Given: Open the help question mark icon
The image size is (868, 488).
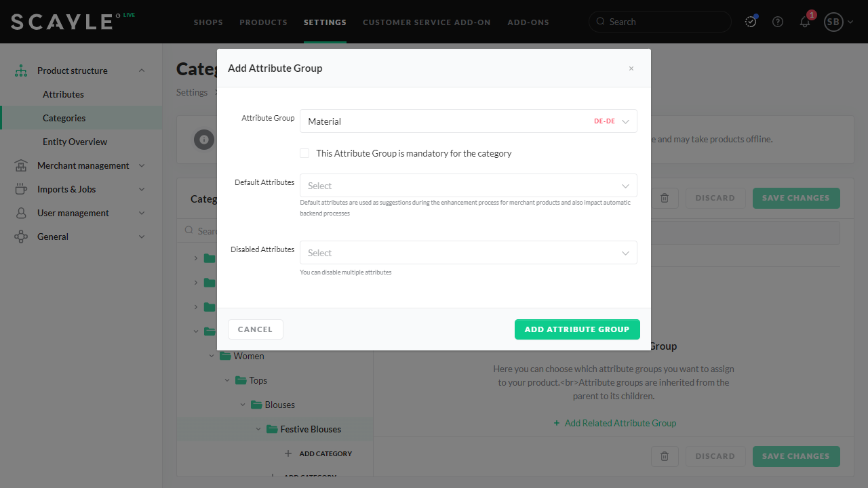Looking at the screenshot, I should [x=778, y=22].
